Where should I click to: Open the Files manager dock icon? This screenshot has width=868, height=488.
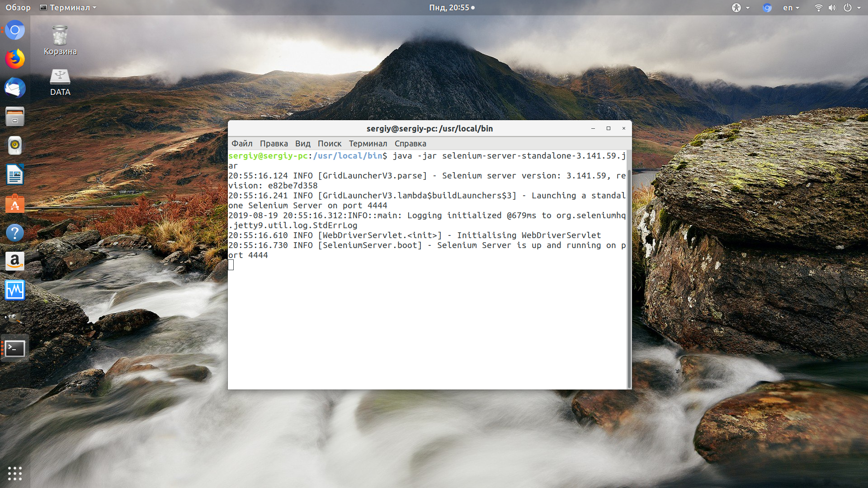(15, 117)
